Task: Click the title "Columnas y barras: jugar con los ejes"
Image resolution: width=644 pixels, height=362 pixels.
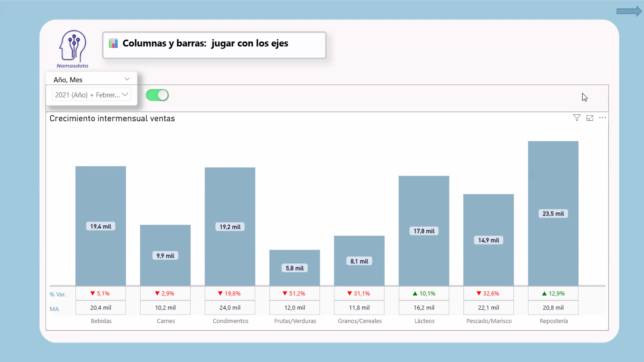Action: (205, 43)
